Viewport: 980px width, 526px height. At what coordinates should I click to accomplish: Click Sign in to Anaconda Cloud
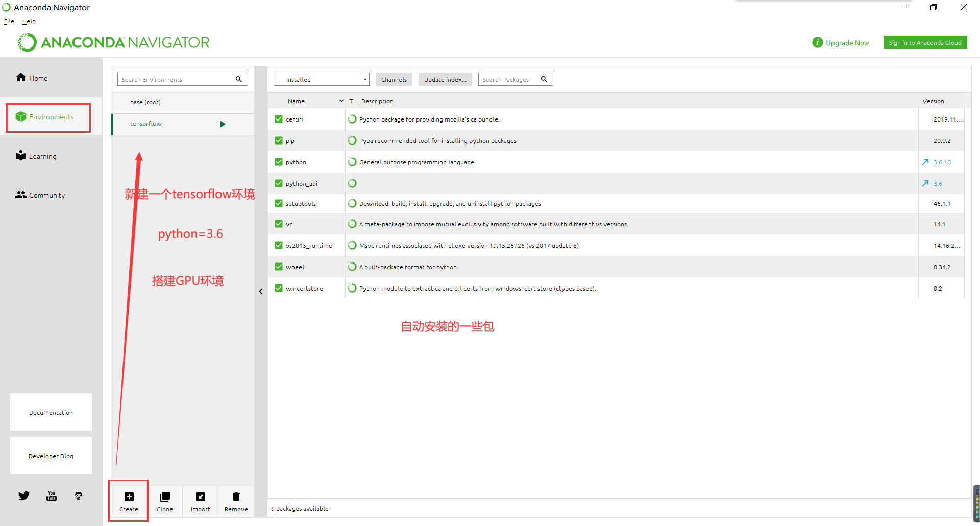pyautogui.click(x=925, y=42)
